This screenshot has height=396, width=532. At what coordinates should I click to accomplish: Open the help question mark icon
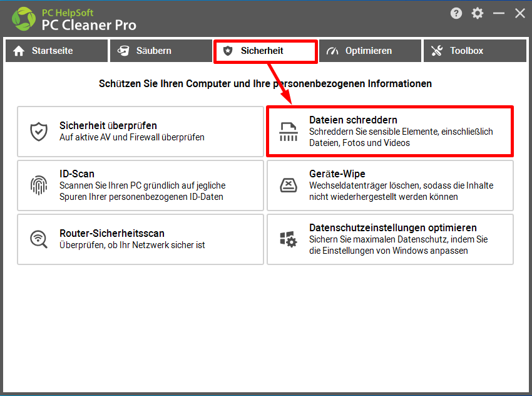(x=456, y=13)
